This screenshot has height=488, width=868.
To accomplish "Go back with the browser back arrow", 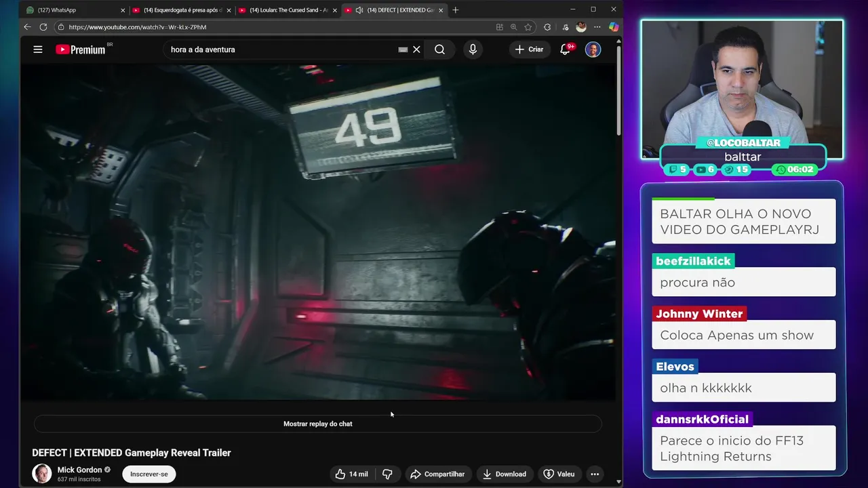I will click(x=27, y=27).
